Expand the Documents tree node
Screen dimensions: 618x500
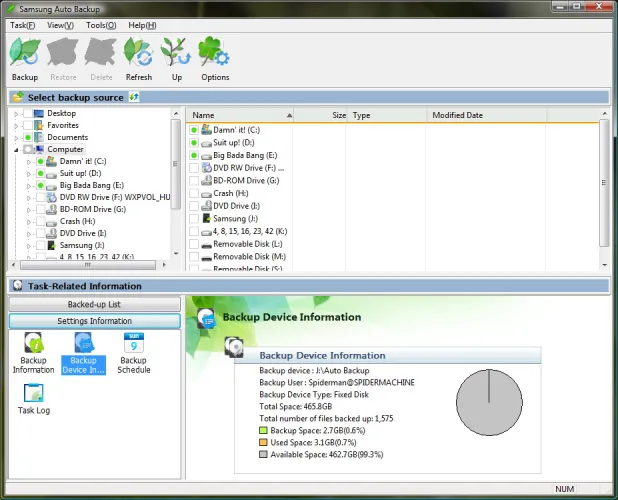[x=16, y=138]
